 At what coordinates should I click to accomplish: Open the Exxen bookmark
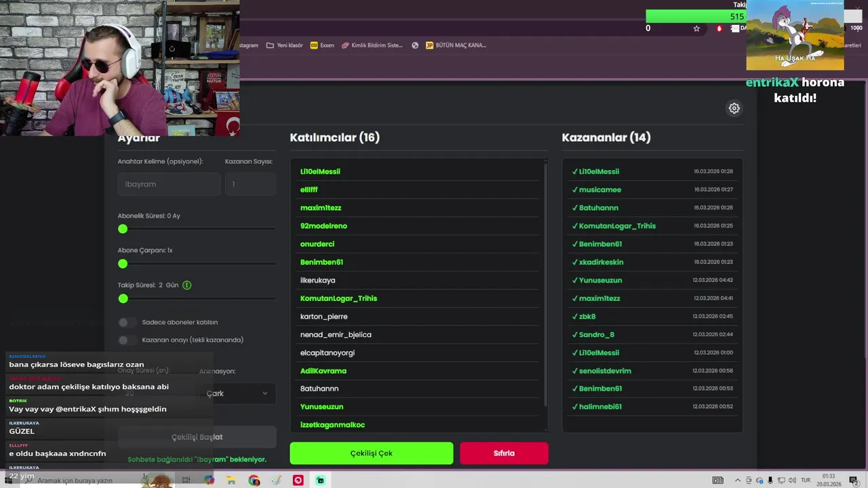(322, 45)
